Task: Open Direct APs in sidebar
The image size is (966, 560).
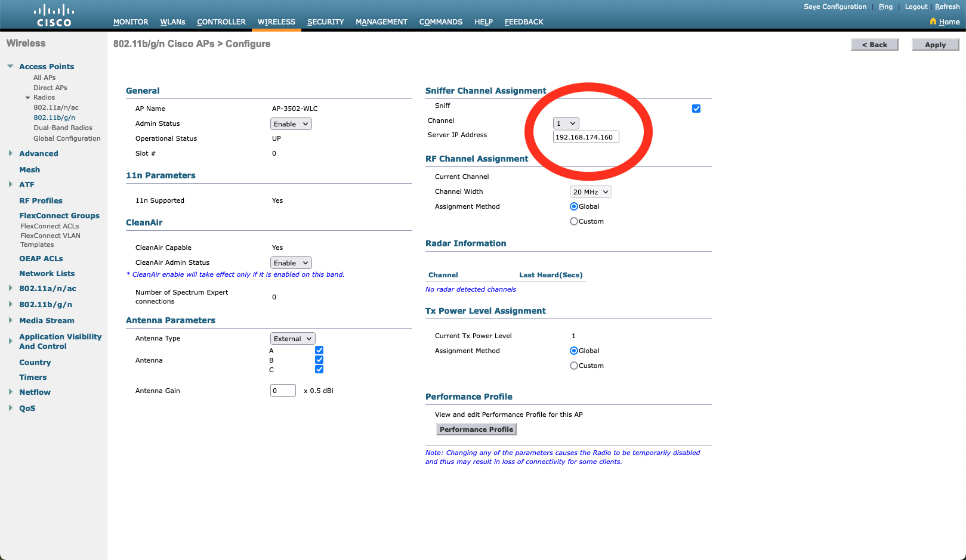Action: 50,88
